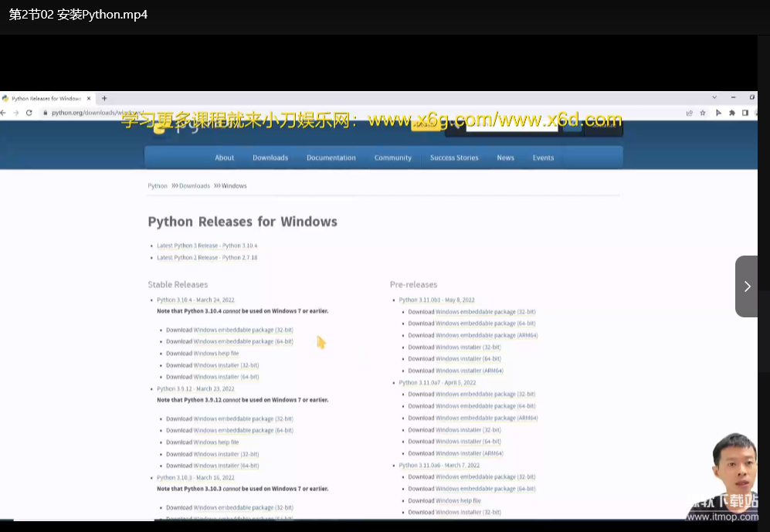Download 3.11.0b1 Windows embeddable package (32-bit)
This screenshot has height=532, width=770.
point(485,312)
